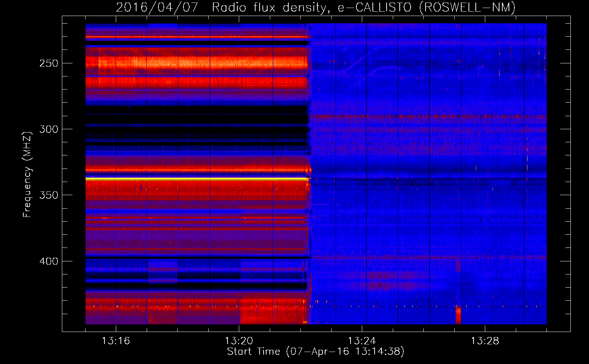This screenshot has height=364, width=589.
Task: Click the 13:28 time tick label
Action: click(x=485, y=341)
